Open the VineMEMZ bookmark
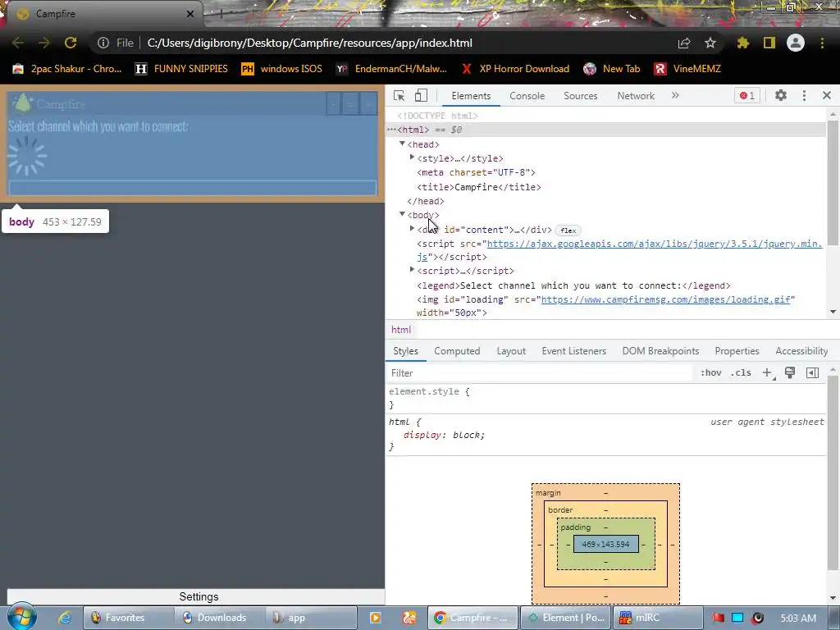 point(687,69)
